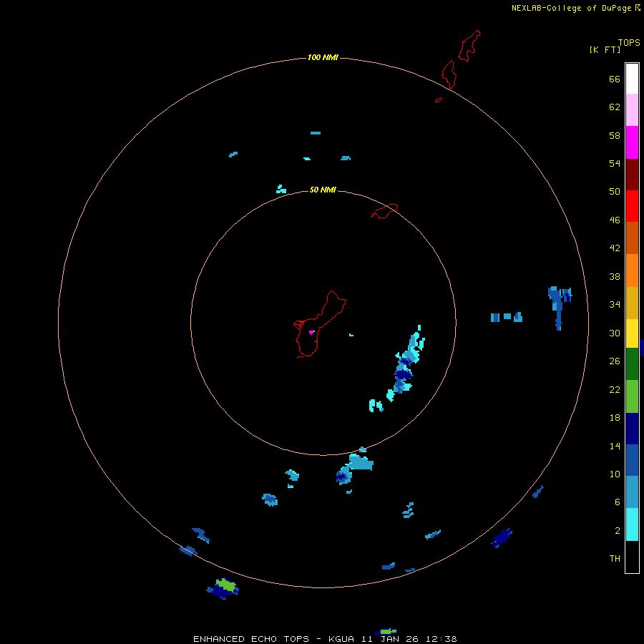Click the gold legend swatch
This screenshot has height=644, width=644.
(632, 303)
